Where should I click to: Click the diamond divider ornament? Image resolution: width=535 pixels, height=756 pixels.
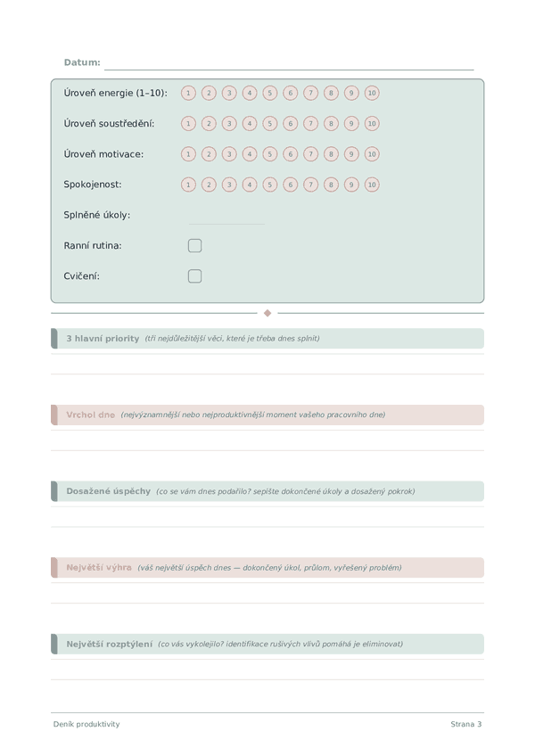[x=267, y=313]
